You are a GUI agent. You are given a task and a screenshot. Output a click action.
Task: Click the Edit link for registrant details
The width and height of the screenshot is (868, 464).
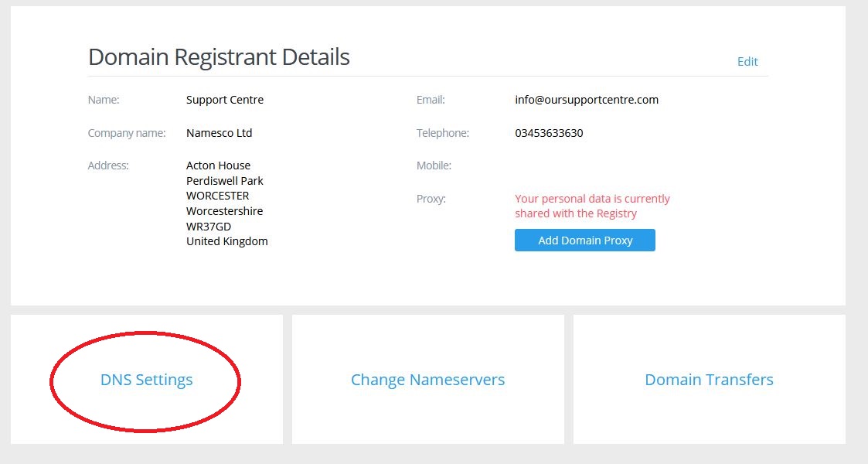coord(747,61)
